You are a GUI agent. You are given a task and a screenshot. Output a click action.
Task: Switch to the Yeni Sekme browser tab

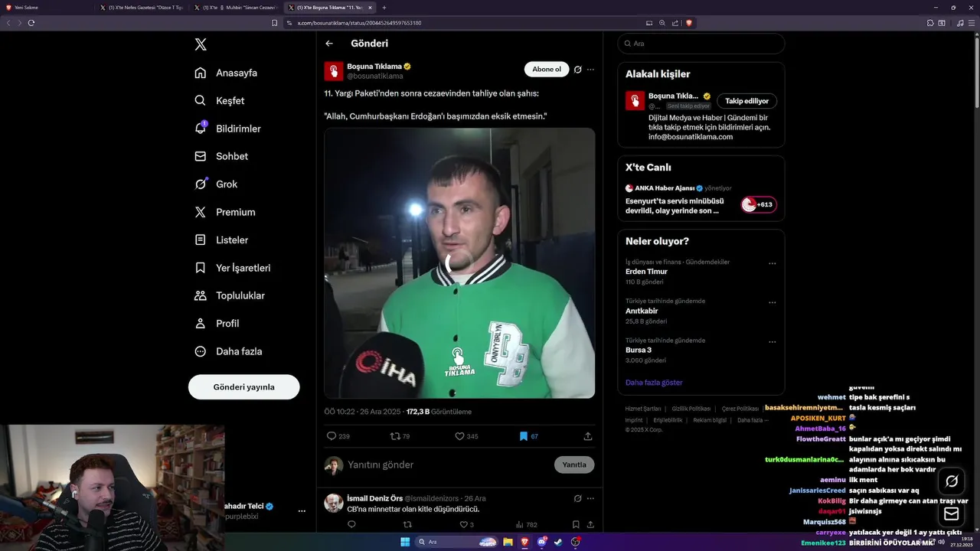pos(47,8)
